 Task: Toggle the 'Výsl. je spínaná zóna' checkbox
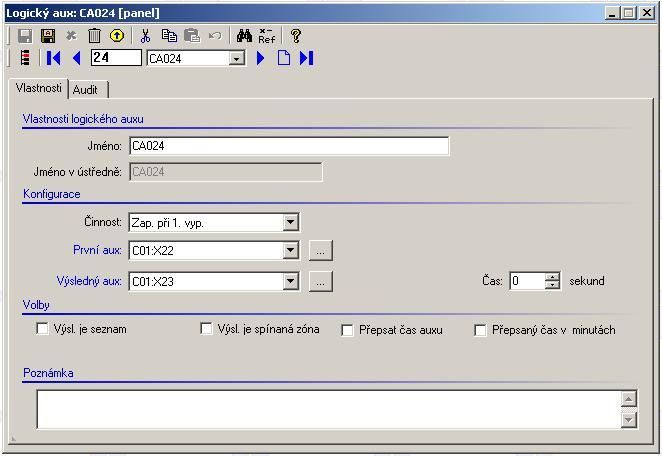[x=207, y=329]
